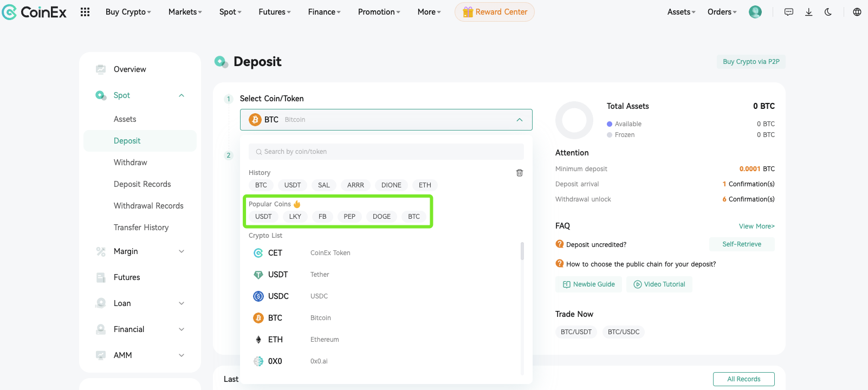The width and height of the screenshot is (868, 390).
Task: Click the gift icon in Reward Center
Action: coord(468,12)
